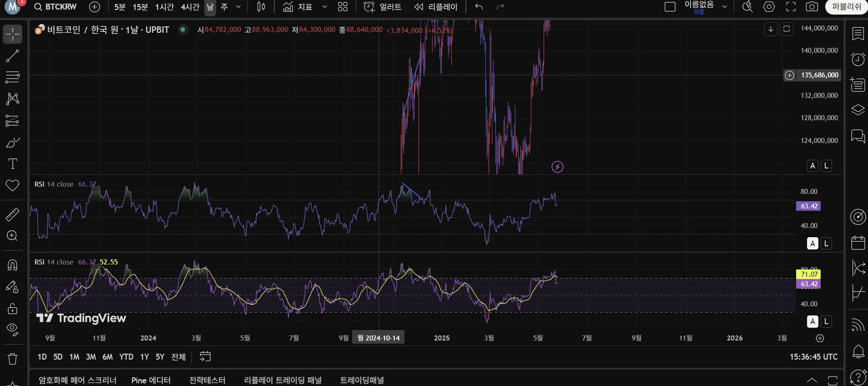Image resolution: width=868 pixels, height=386 pixels.
Task: Open chart settings hexagon gear in top toolbar
Action: pos(769,7)
